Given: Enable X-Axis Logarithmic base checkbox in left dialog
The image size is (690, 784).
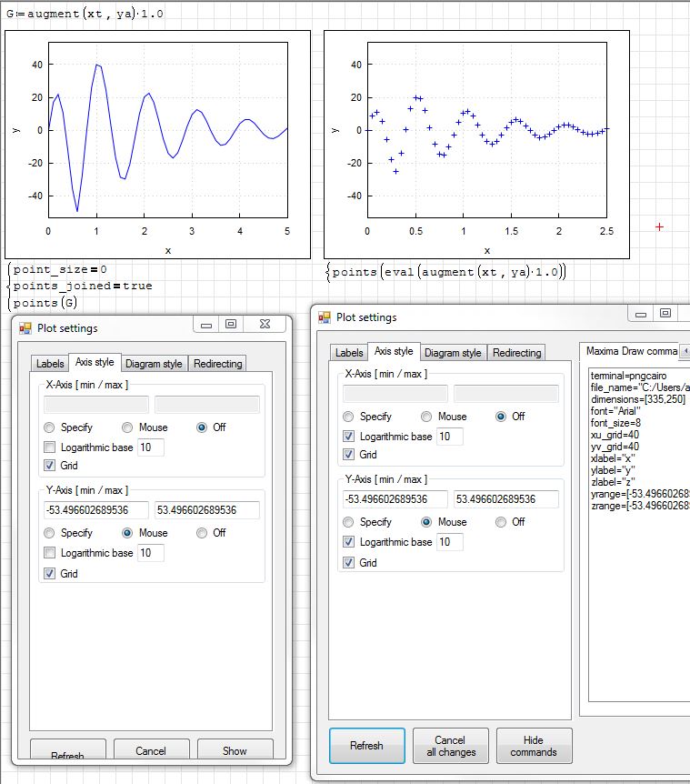Looking at the screenshot, I should tap(49, 447).
